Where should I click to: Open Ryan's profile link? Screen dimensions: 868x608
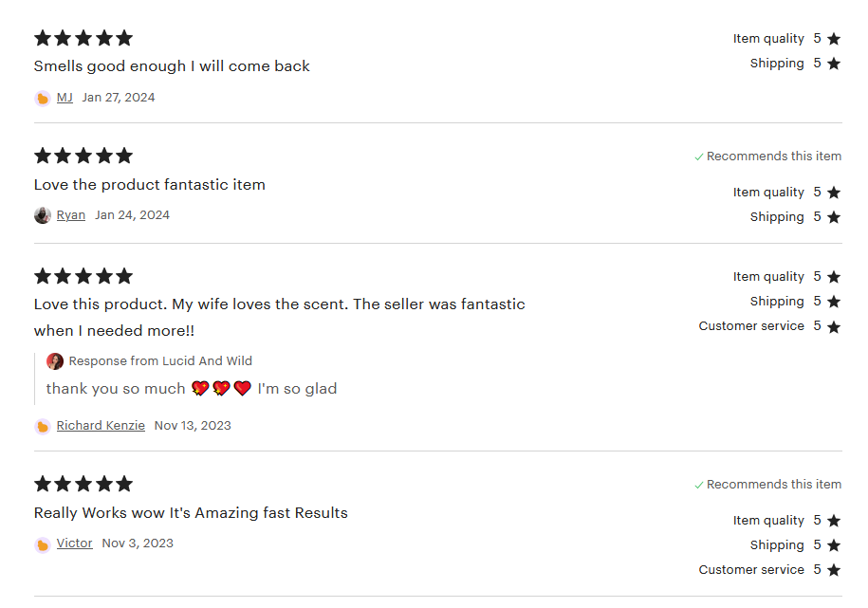tap(71, 215)
